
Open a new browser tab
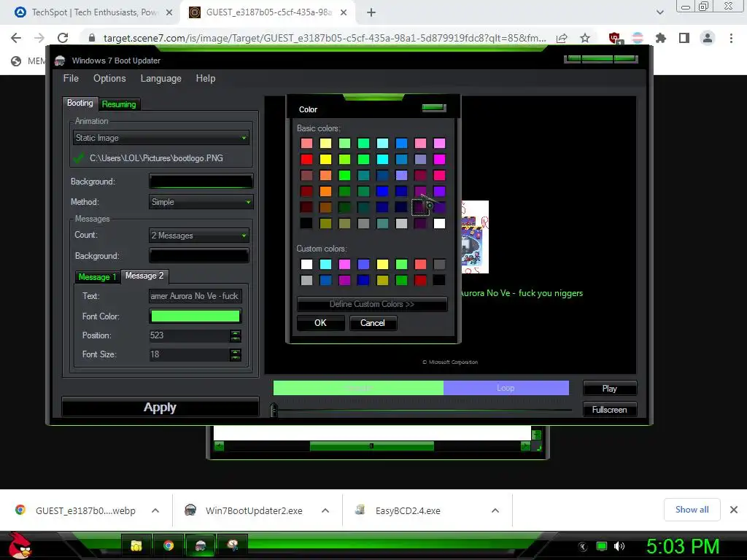click(371, 13)
